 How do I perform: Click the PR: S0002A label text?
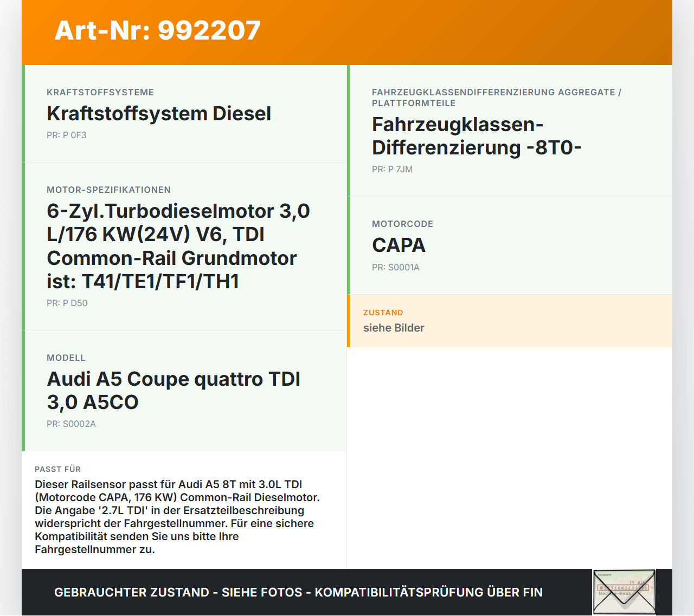71,424
